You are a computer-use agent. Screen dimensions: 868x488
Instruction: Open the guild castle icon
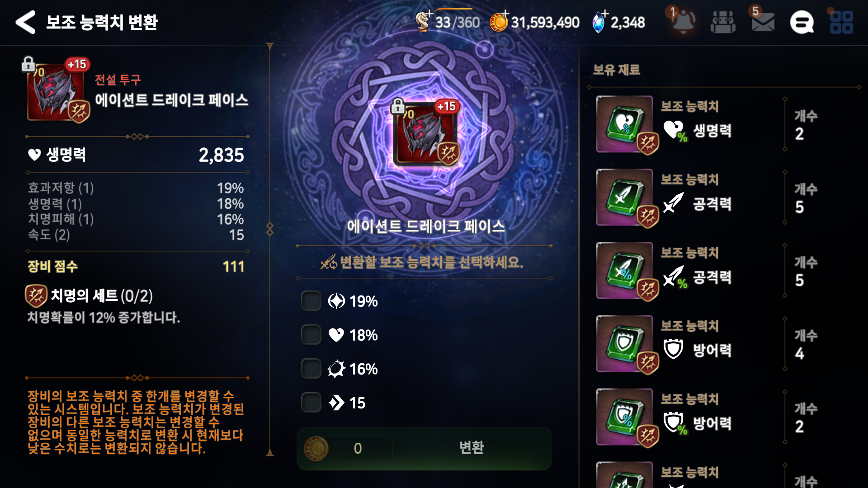click(x=723, y=22)
